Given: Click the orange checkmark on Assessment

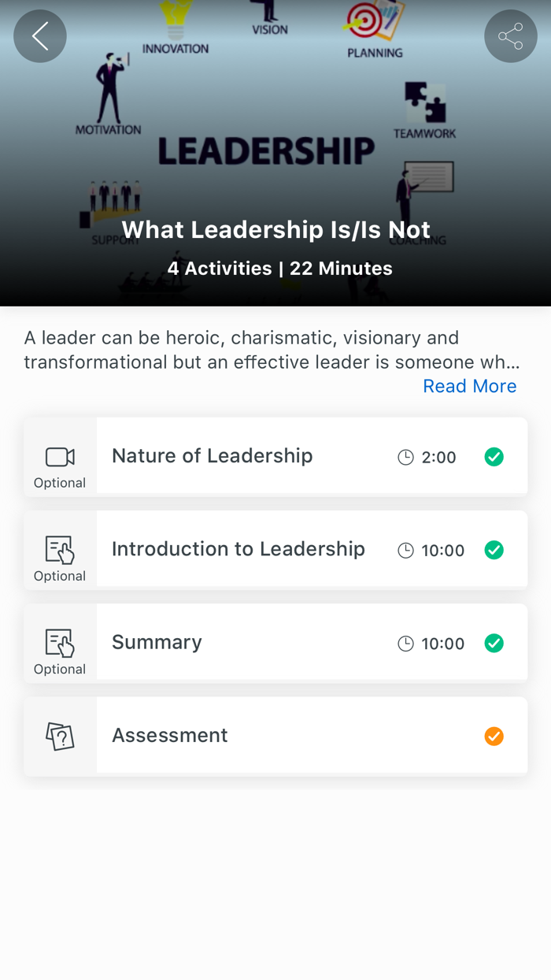Looking at the screenshot, I should [x=494, y=737].
